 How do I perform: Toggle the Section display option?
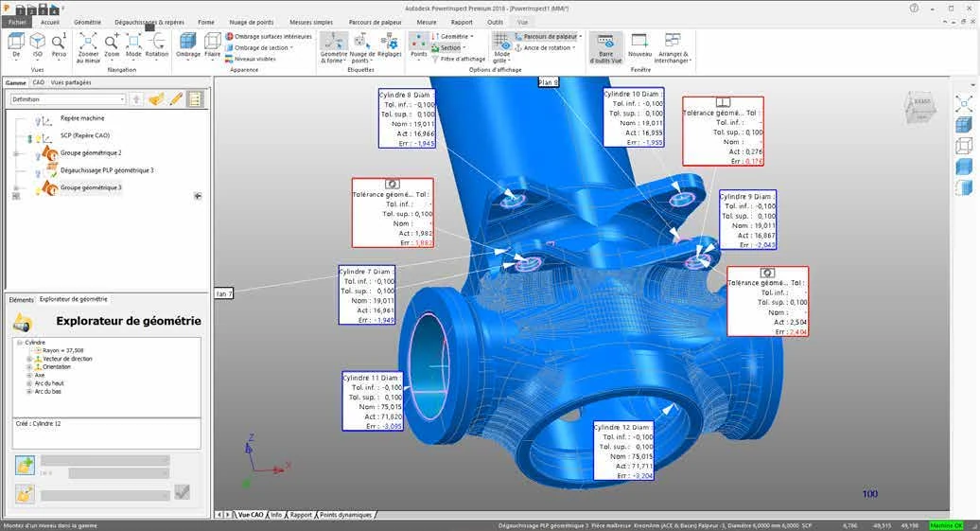pyautogui.click(x=449, y=47)
